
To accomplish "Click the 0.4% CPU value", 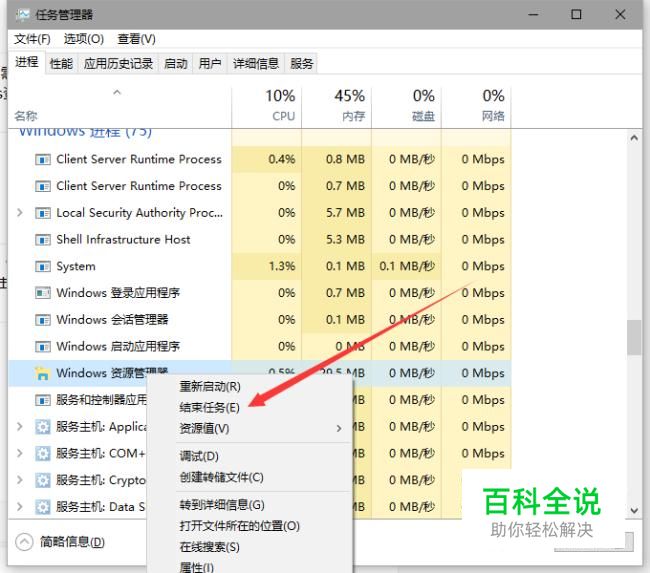I will click(282, 160).
